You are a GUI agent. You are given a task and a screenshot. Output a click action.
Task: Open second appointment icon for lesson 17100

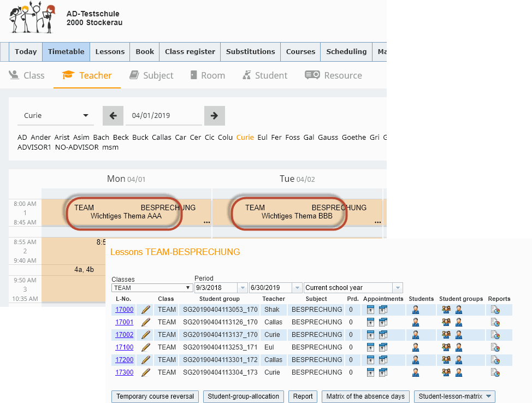click(383, 347)
